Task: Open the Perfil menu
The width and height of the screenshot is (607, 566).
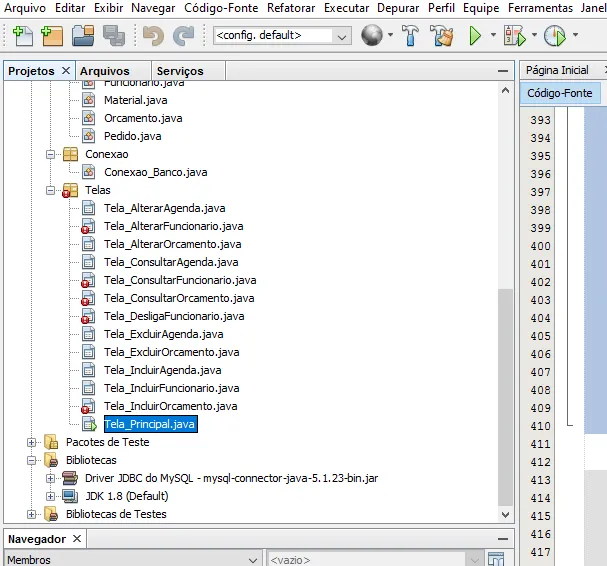Action: [x=441, y=8]
